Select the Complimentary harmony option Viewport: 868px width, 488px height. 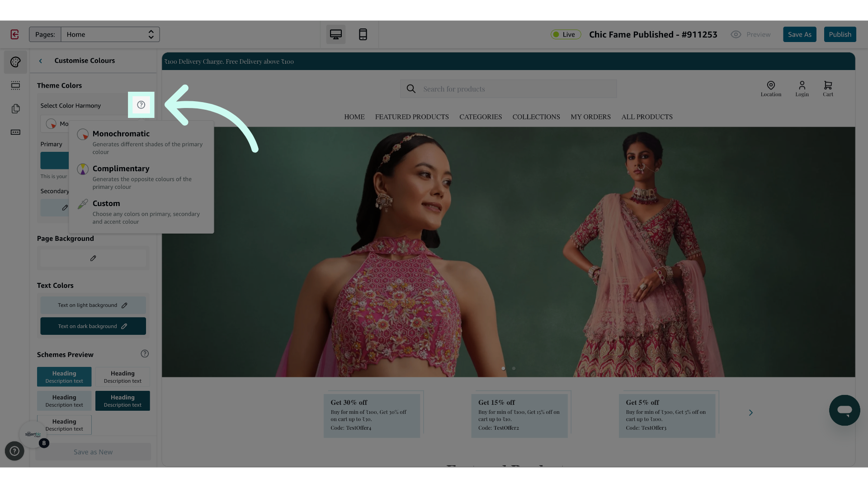pyautogui.click(x=141, y=177)
